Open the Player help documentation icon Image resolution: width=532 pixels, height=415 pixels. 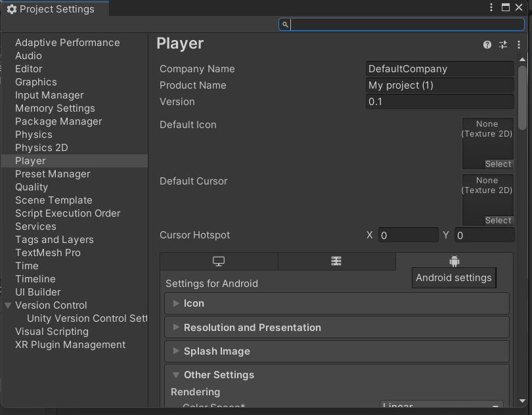[x=487, y=45]
